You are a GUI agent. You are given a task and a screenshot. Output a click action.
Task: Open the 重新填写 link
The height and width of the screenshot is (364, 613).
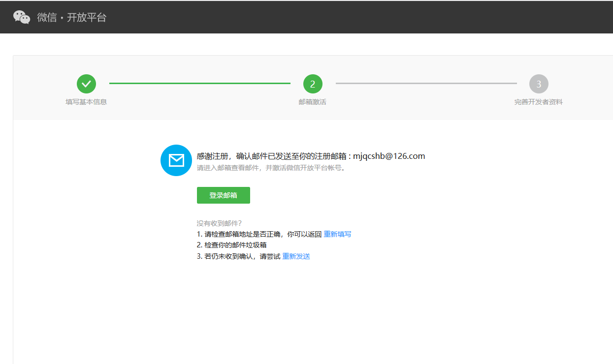(337, 234)
